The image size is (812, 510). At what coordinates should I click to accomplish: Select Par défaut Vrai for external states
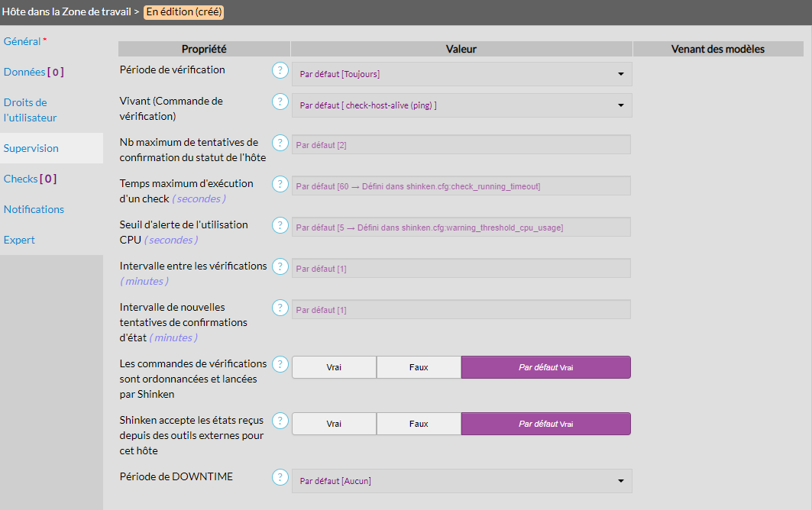(x=545, y=424)
